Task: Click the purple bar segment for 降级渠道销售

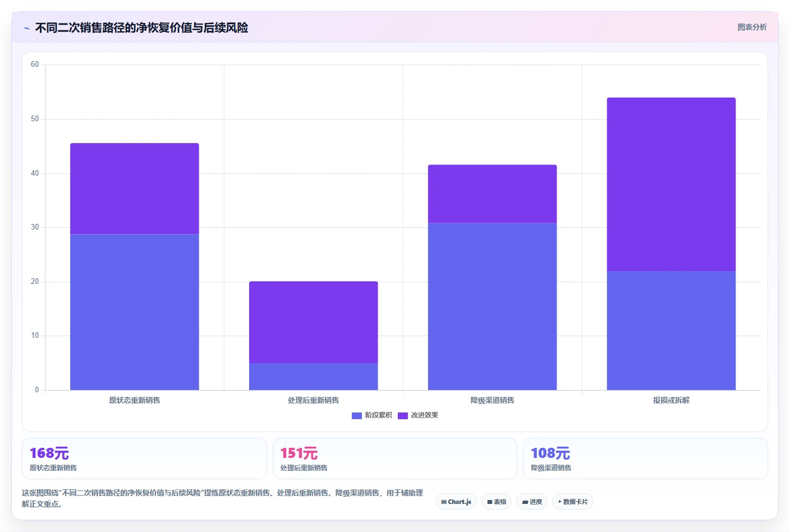Action: pyautogui.click(x=493, y=194)
